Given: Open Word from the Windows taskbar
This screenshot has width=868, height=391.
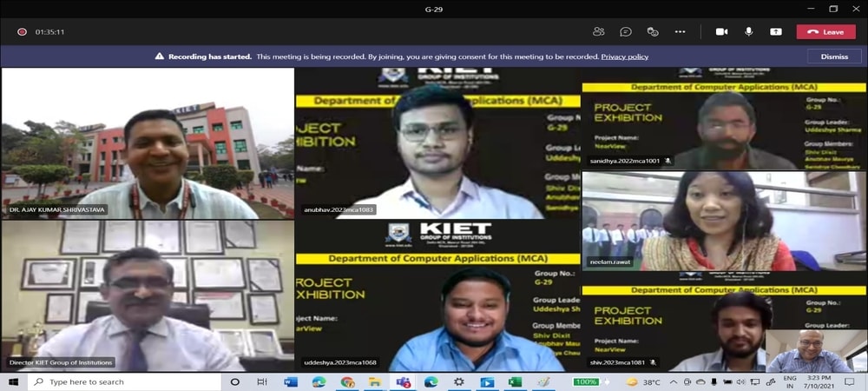Looking at the screenshot, I should click(x=290, y=382).
